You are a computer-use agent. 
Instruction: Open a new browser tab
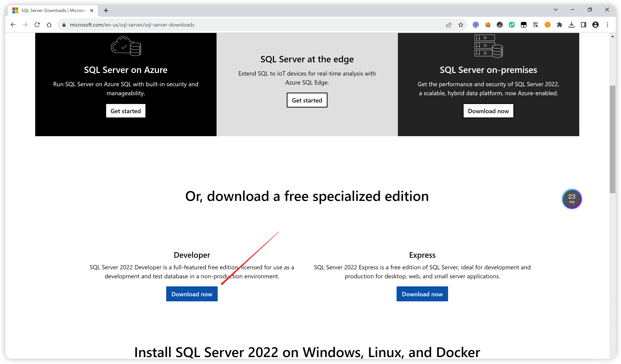[106, 10]
